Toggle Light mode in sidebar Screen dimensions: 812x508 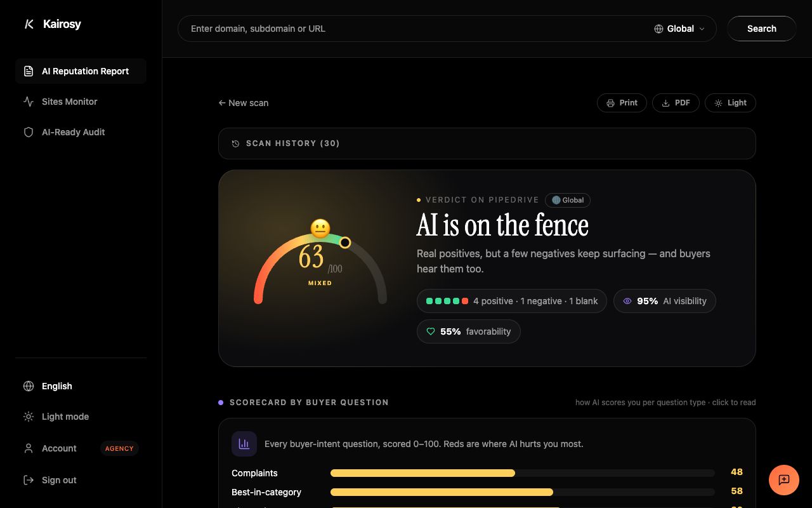point(81,417)
